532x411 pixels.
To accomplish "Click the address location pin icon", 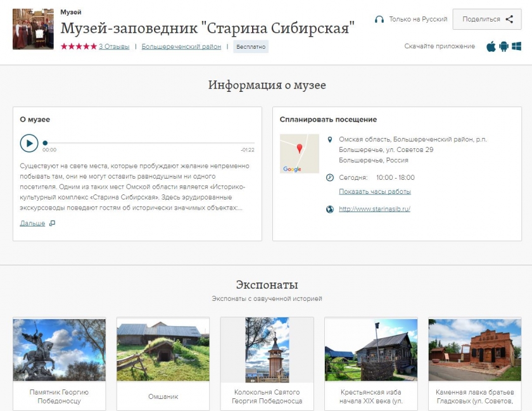I will [329, 139].
